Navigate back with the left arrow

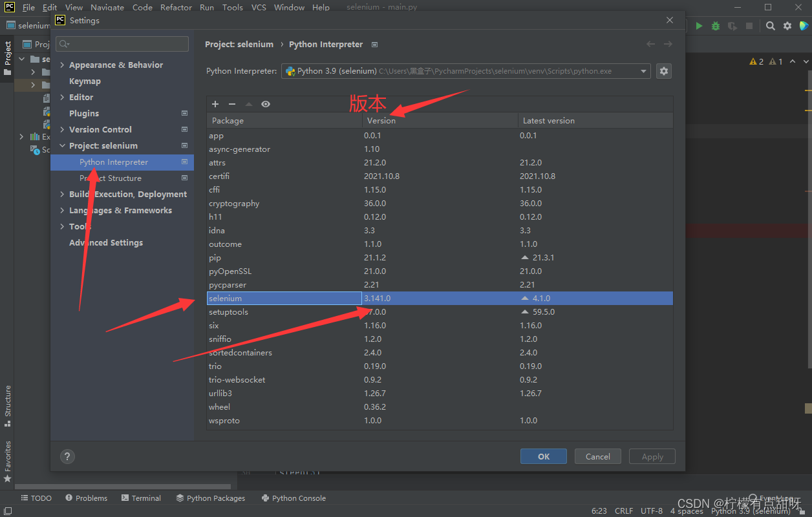coord(650,44)
